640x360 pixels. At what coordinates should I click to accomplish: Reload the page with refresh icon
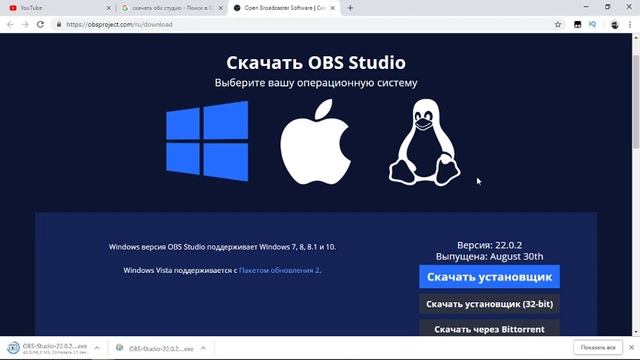tap(40, 24)
